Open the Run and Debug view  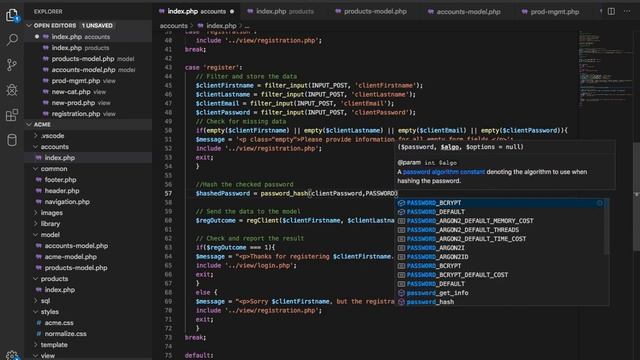12,90
